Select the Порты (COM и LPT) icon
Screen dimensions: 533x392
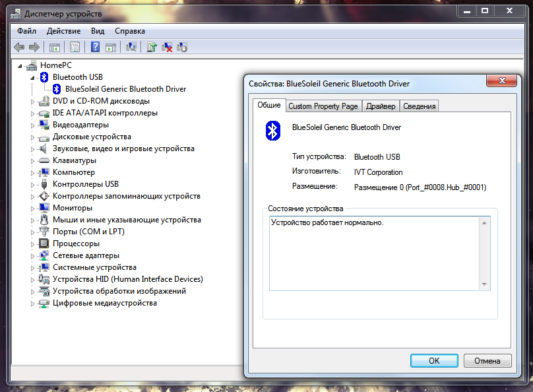(x=44, y=232)
